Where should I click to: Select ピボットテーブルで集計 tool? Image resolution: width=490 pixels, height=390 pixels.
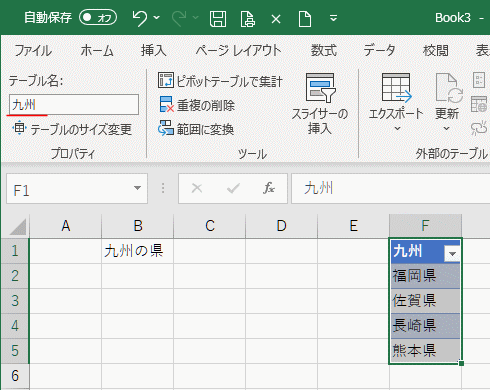point(220,81)
